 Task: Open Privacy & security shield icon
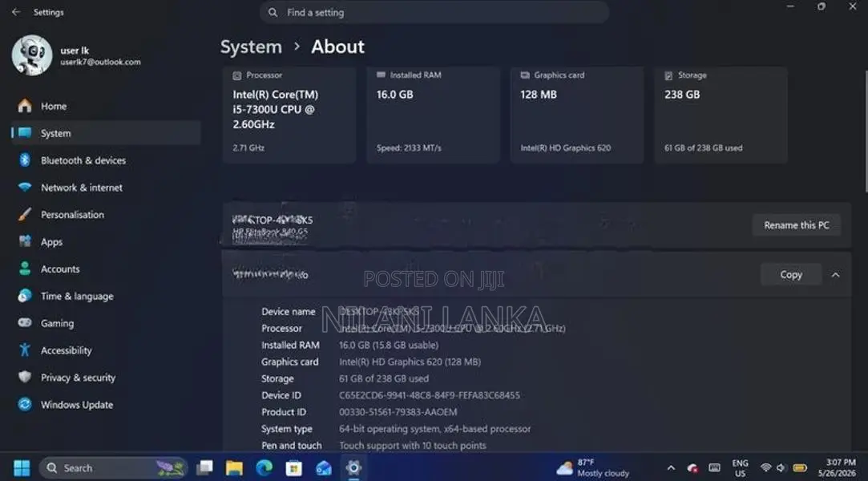(25, 377)
